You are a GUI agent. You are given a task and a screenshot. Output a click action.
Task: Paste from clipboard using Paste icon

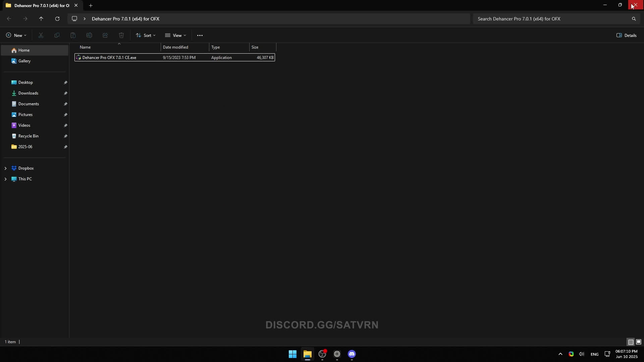point(73,35)
